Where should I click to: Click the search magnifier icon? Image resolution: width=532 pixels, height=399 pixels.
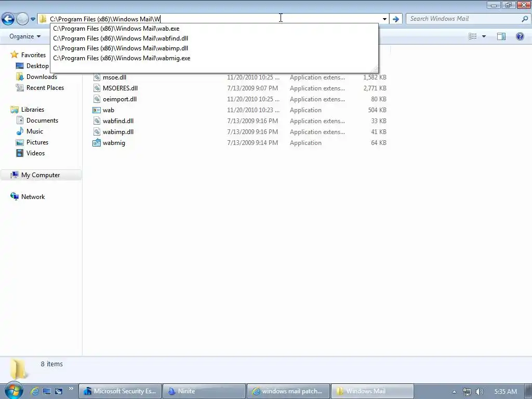coord(525,19)
